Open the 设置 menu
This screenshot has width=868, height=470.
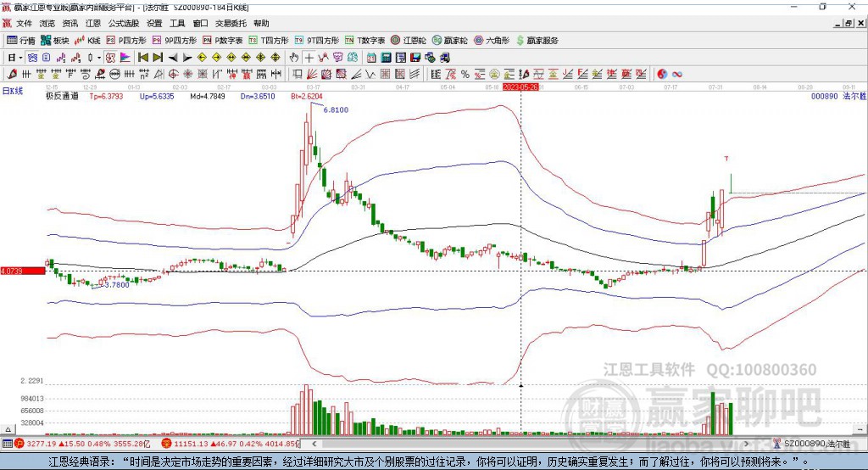(x=154, y=23)
